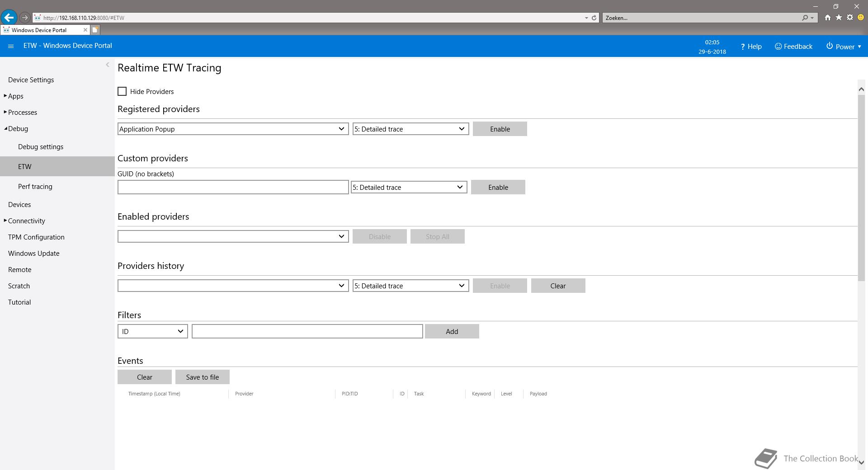Open Windows Update page

[x=34, y=253]
